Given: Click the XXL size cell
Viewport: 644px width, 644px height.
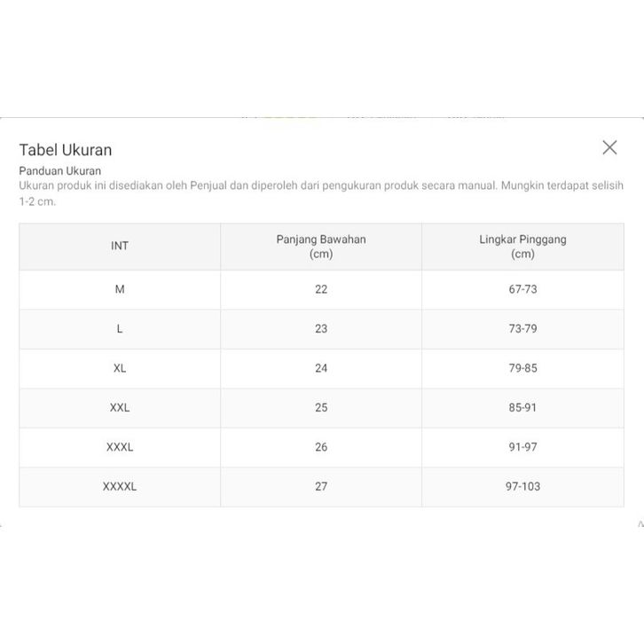Looking at the screenshot, I should [x=120, y=407].
